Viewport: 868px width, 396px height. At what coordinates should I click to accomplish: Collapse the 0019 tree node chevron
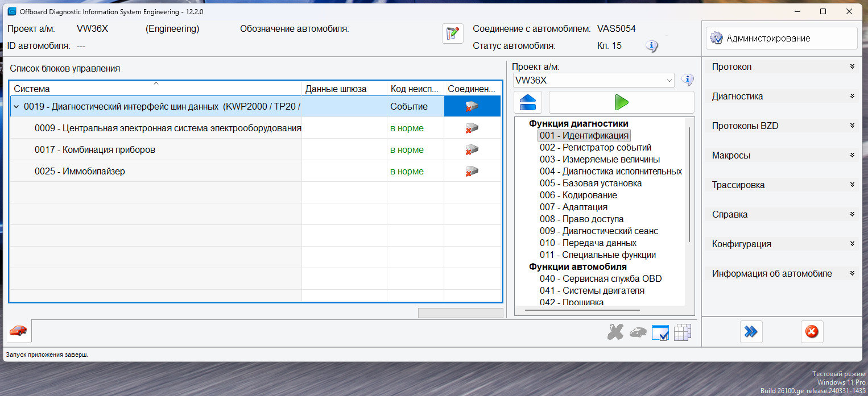(16, 106)
